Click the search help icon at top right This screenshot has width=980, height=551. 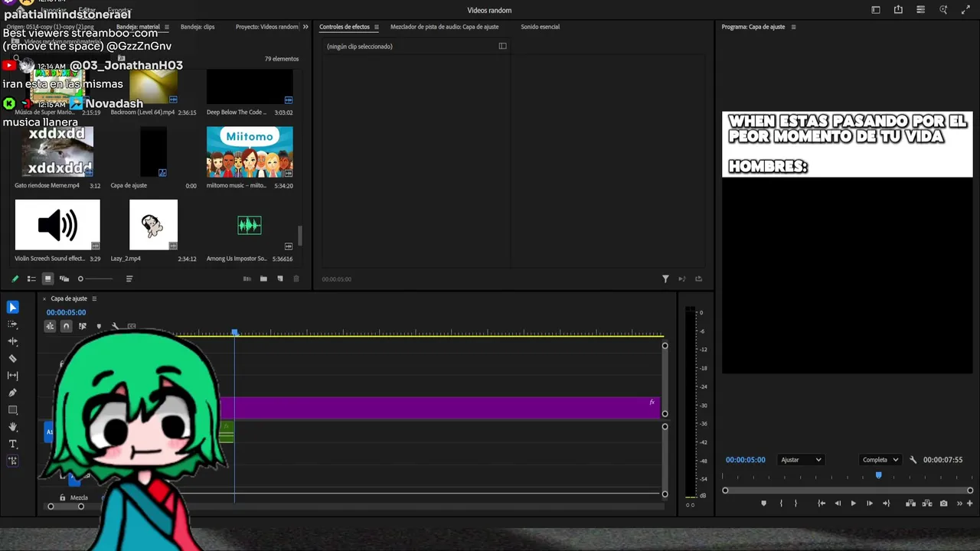pyautogui.click(x=943, y=10)
